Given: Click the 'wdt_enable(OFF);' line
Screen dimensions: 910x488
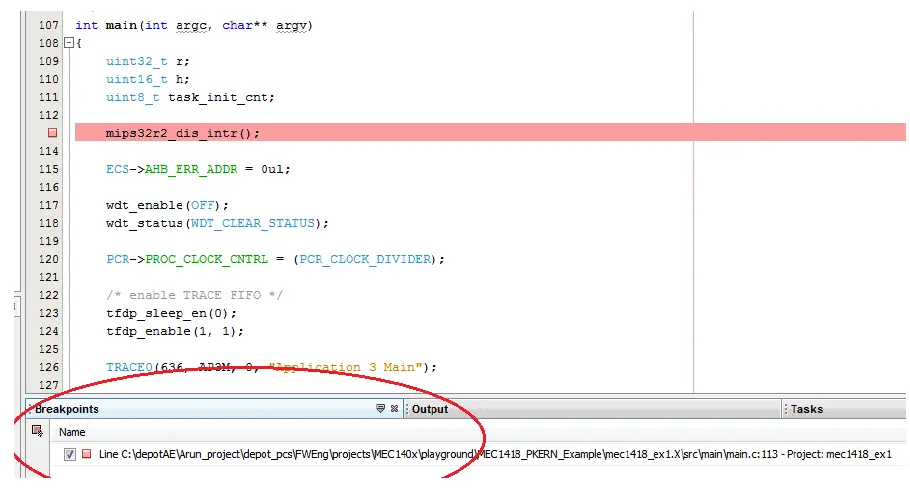Looking at the screenshot, I should 167,205.
